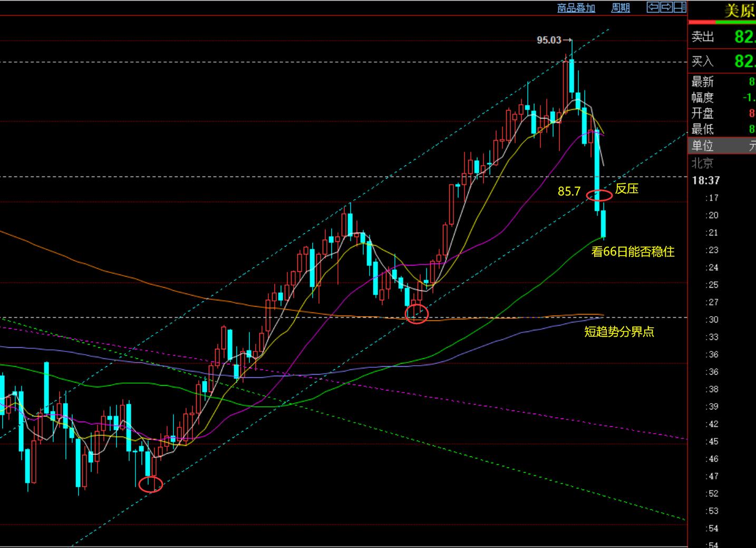Click the red circle marker near 85.7
This screenshot has height=548, width=756.
pyautogui.click(x=599, y=195)
